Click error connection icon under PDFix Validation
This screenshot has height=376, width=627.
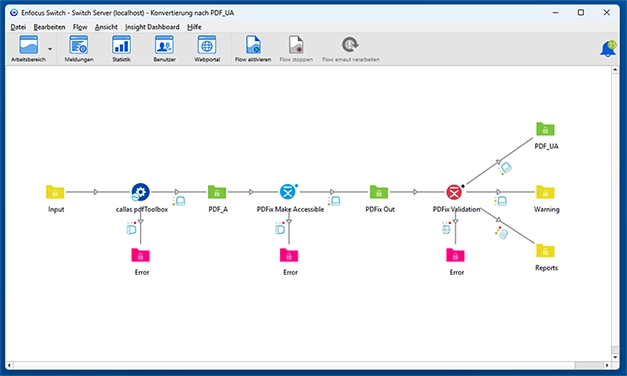446,228
